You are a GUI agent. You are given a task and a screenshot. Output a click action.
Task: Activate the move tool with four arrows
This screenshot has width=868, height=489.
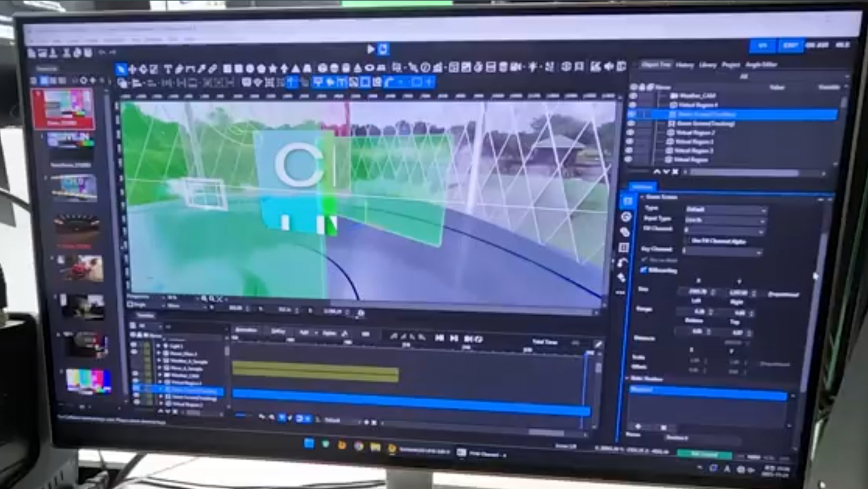click(x=132, y=69)
